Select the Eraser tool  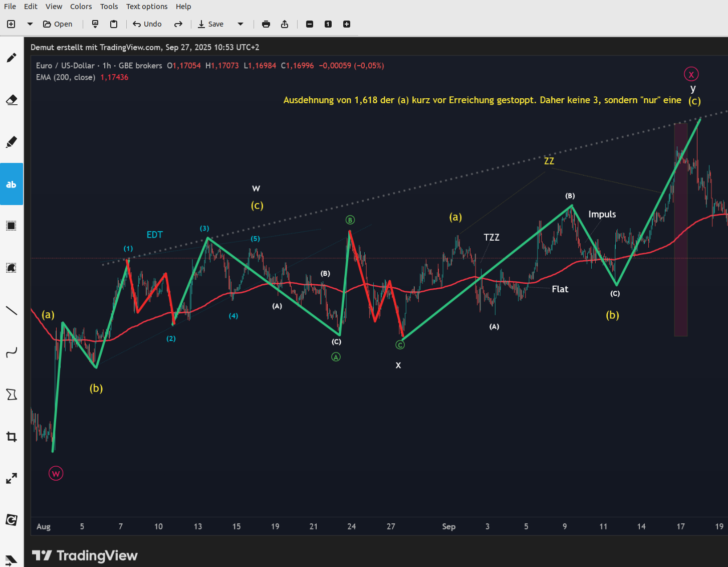click(x=12, y=100)
